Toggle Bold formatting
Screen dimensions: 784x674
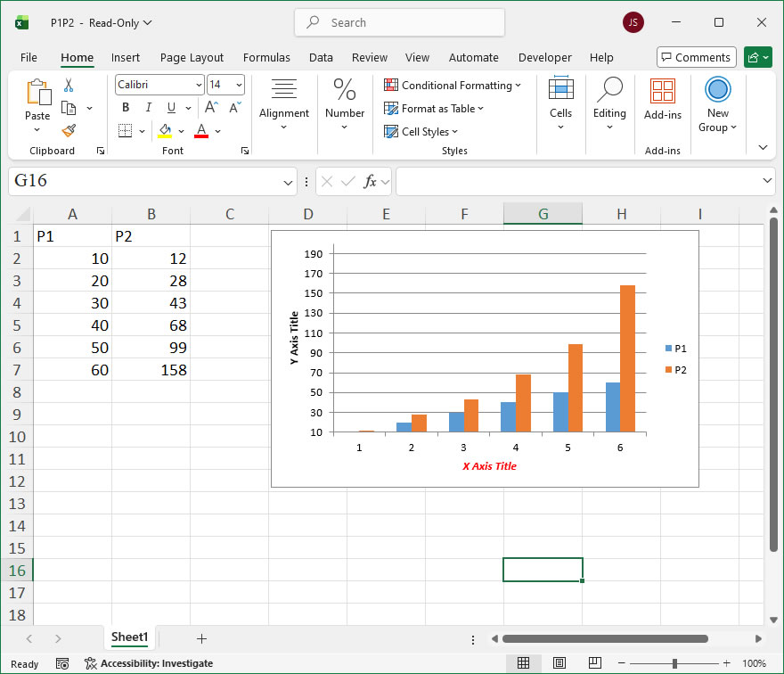click(126, 108)
